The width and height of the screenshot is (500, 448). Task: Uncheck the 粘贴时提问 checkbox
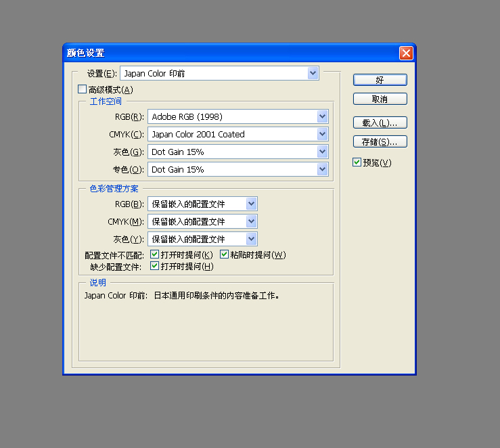225,255
